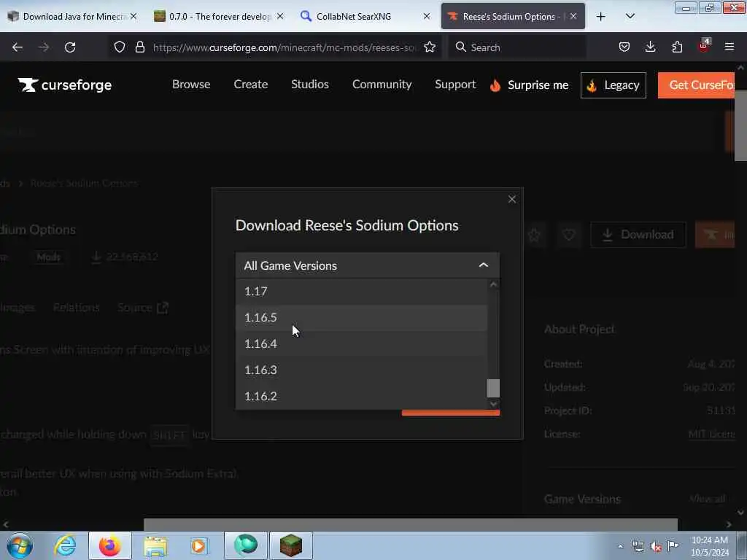Viewport: 747px width, 560px height.
Task: Click the browser Search field
Action: [x=517, y=47]
